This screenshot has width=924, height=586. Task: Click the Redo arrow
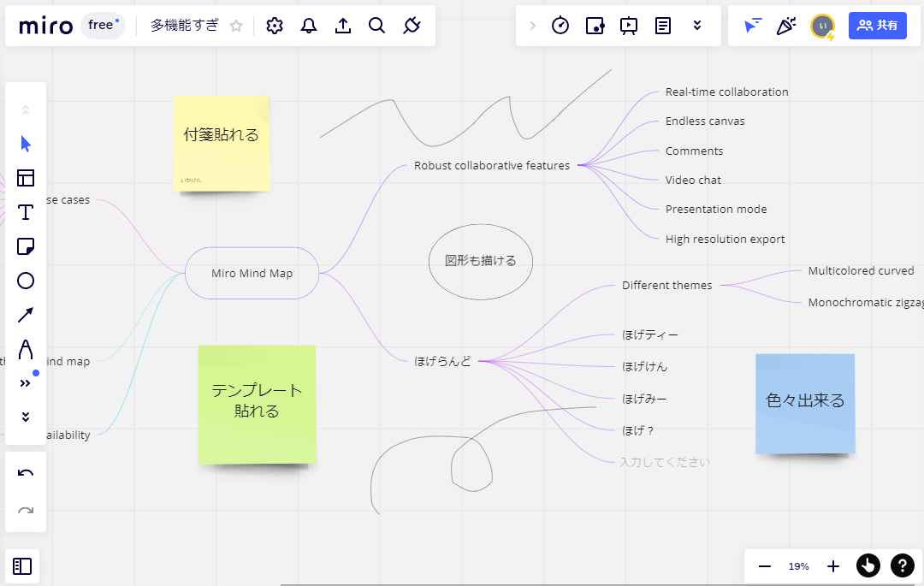pos(26,510)
